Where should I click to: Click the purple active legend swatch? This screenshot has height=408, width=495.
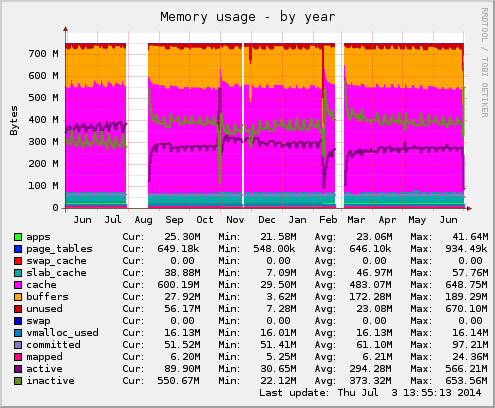click(x=18, y=369)
